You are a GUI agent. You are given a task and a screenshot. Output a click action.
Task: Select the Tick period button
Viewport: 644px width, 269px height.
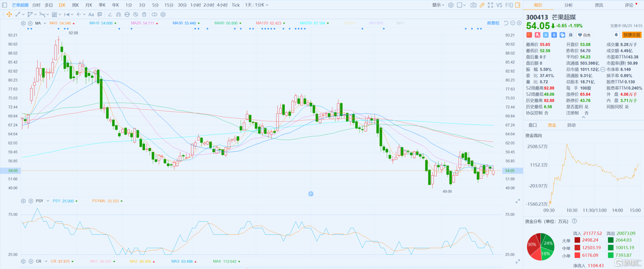pos(236,5)
